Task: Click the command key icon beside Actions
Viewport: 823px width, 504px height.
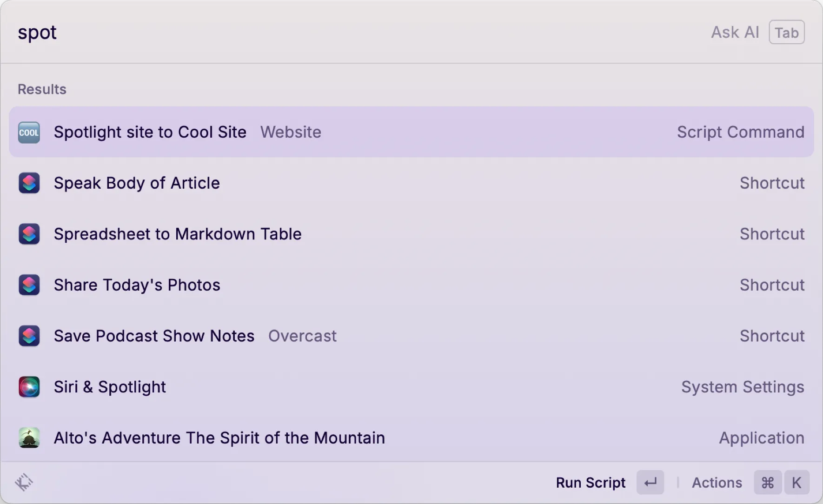Action: pyautogui.click(x=767, y=482)
